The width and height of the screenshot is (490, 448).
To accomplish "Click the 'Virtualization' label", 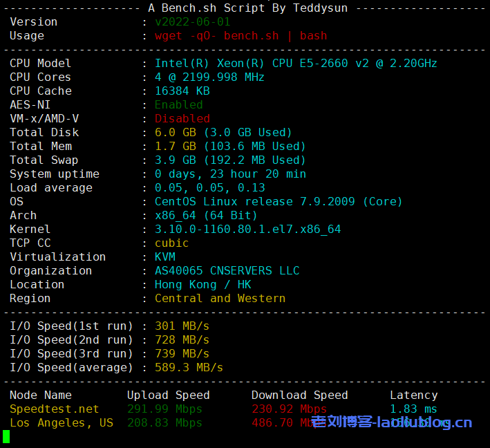I will [58, 256].
